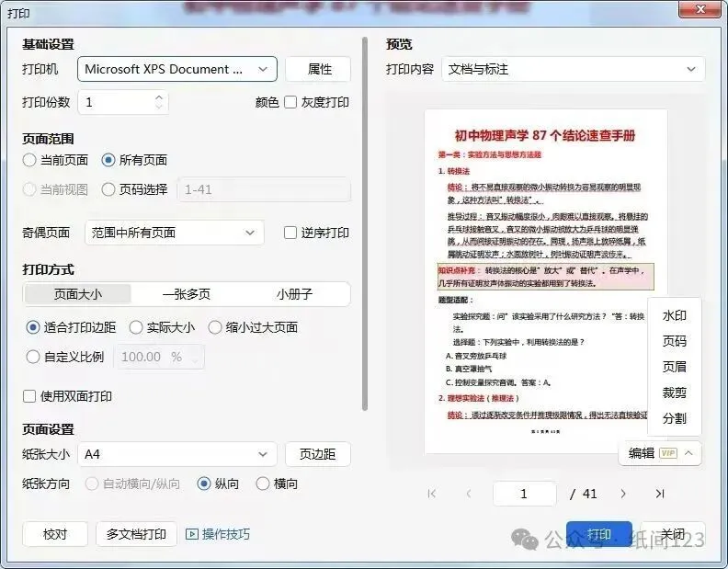Open 页边距 settings button
This screenshot has width=728, height=569.
click(x=318, y=454)
